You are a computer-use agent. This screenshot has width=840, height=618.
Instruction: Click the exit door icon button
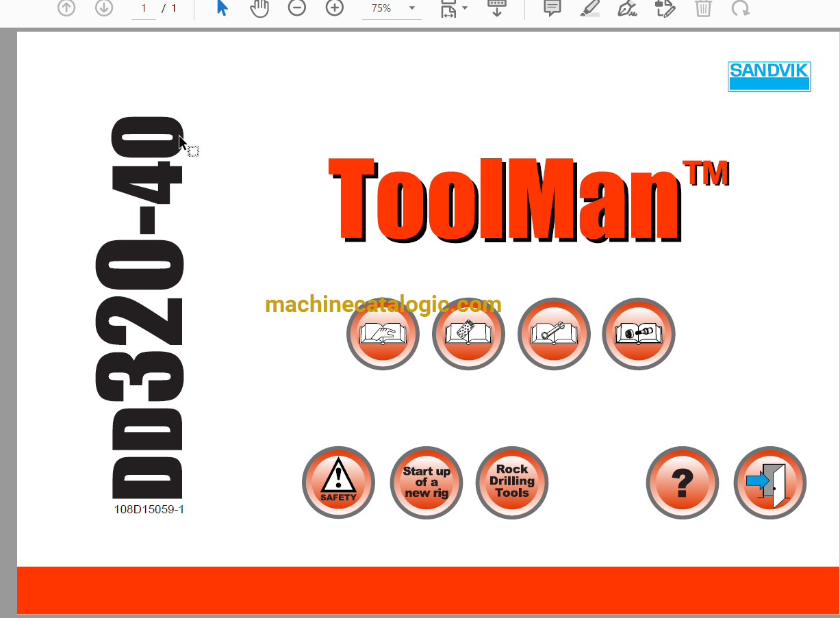click(x=770, y=482)
